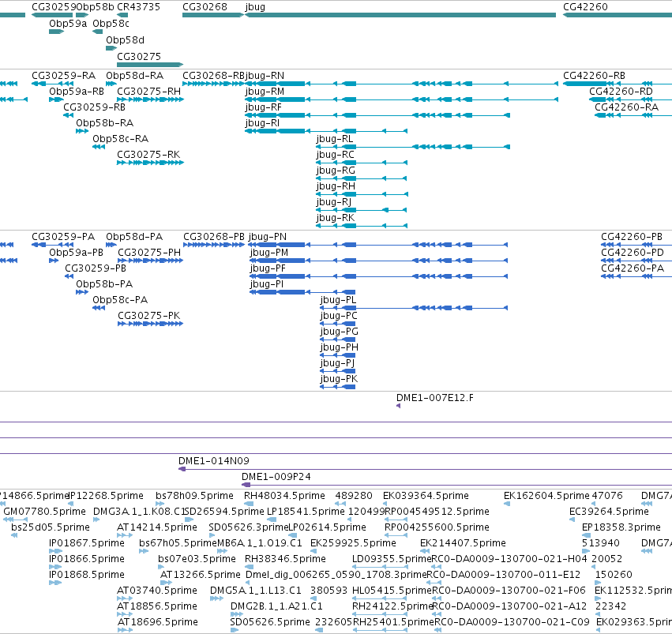Click the CG30275 gene label

point(139,57)
